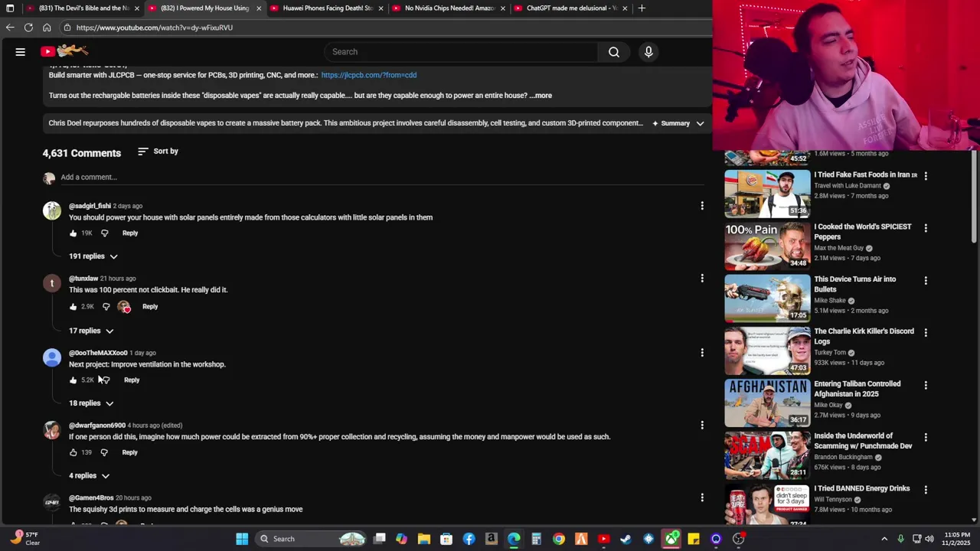Switch to No Nvidia Chips Needed tab

(449, 8)
